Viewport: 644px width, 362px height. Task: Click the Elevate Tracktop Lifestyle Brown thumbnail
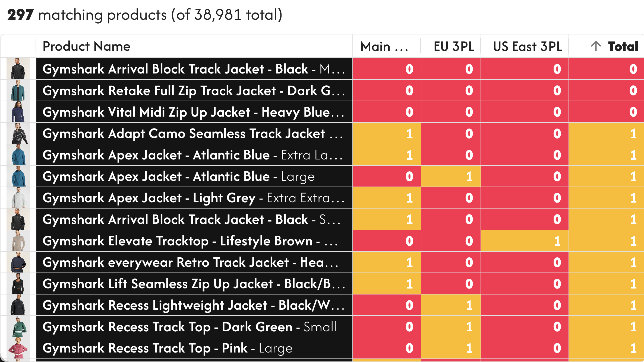(x=18, y=241)
